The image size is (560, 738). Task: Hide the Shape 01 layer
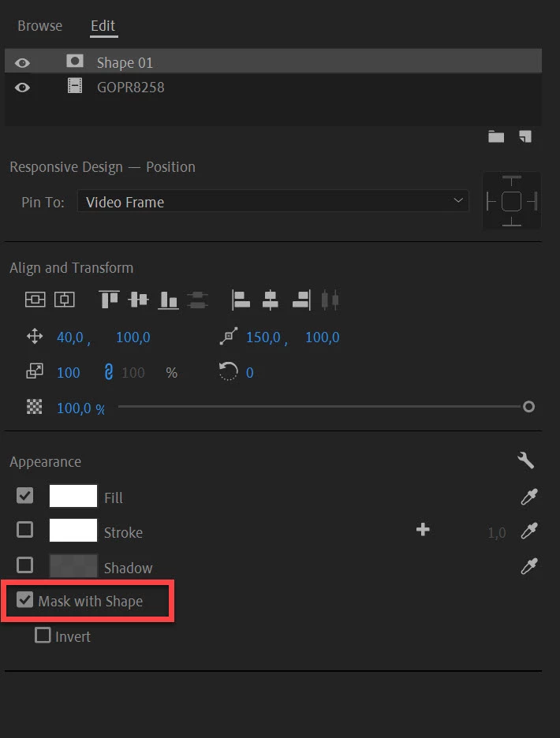tap(22, 63)
